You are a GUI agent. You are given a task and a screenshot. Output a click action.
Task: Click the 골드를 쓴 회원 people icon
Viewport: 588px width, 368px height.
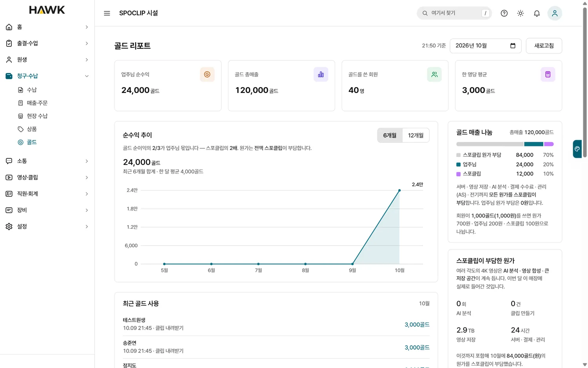(434, 75)
